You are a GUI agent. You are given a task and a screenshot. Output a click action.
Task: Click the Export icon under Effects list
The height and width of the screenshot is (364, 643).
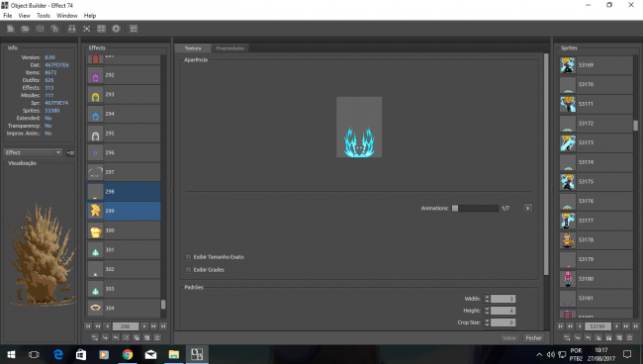click(116, 337)
